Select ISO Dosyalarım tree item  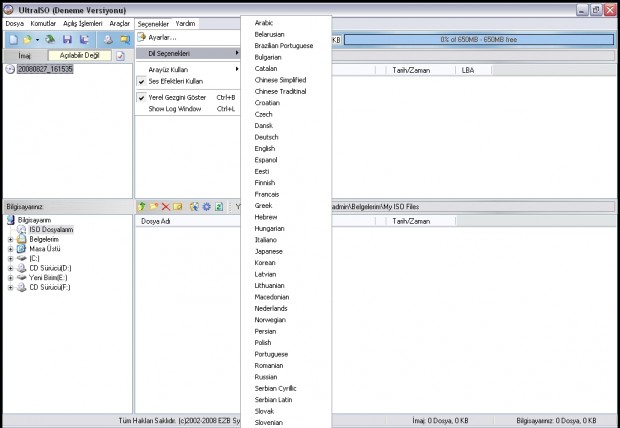coord(51,230)
